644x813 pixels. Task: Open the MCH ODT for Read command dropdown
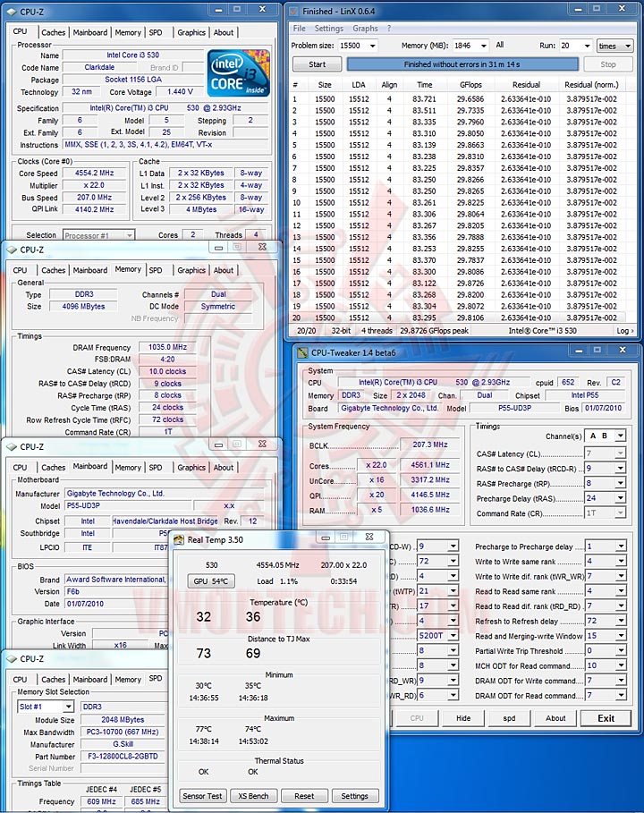click(621, 665)
